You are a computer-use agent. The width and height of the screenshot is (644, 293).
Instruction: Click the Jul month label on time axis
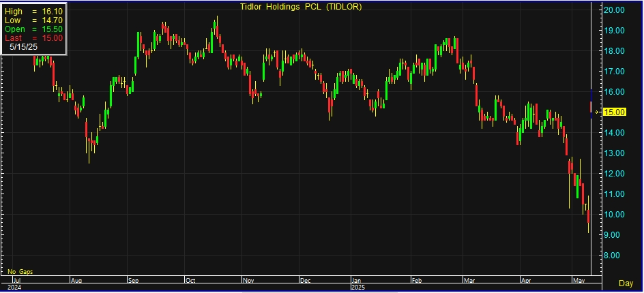(17, 281)
